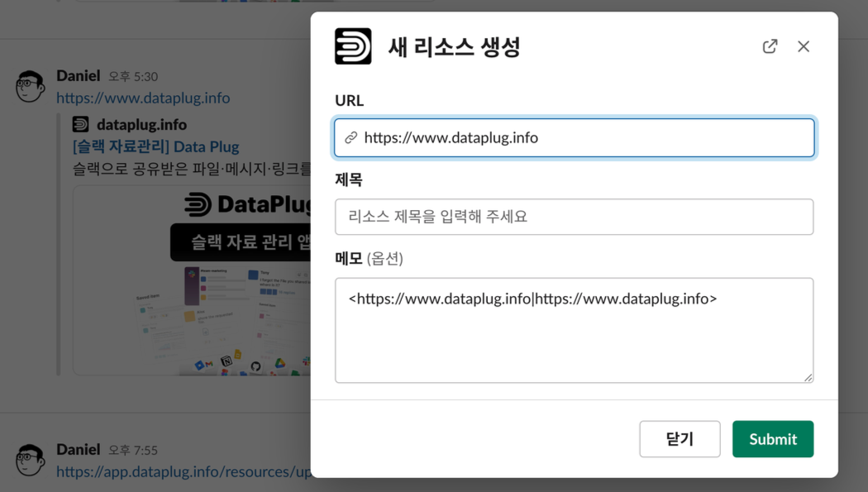Open the app.dataplug.info/resources link in chat

click(184, 471)
